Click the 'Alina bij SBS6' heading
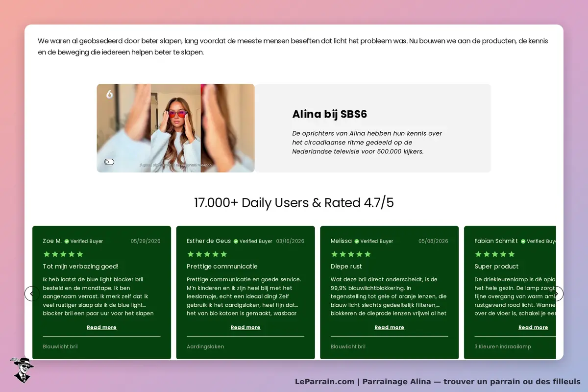The width and height of the screenshot is (588, 392). (329, 114)
